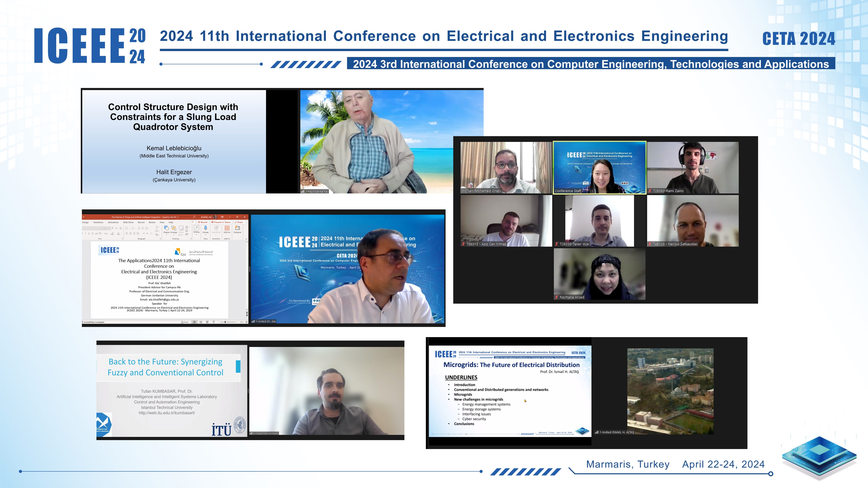Open the Animations tab
Image resolution: width=868 pixels, height=488 pixels.
pos(113,222)
